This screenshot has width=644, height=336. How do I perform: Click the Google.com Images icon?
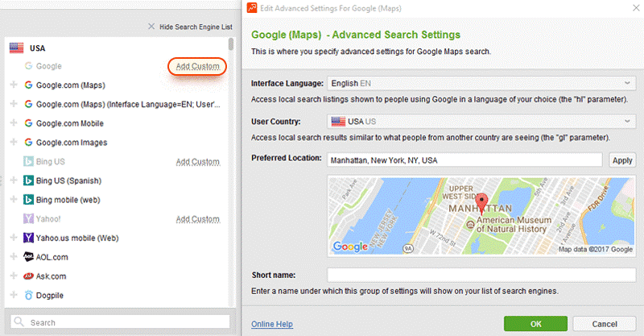(x=28, y=143)
